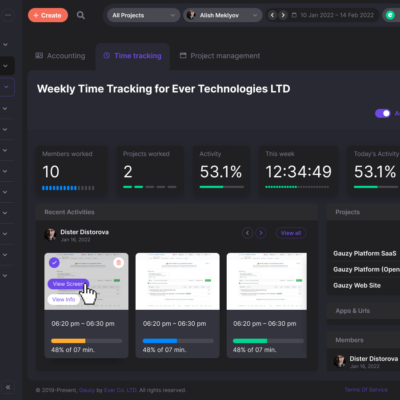Go to previous date range arrow
This screenshot has height=400, width=400.
[272, 15]
